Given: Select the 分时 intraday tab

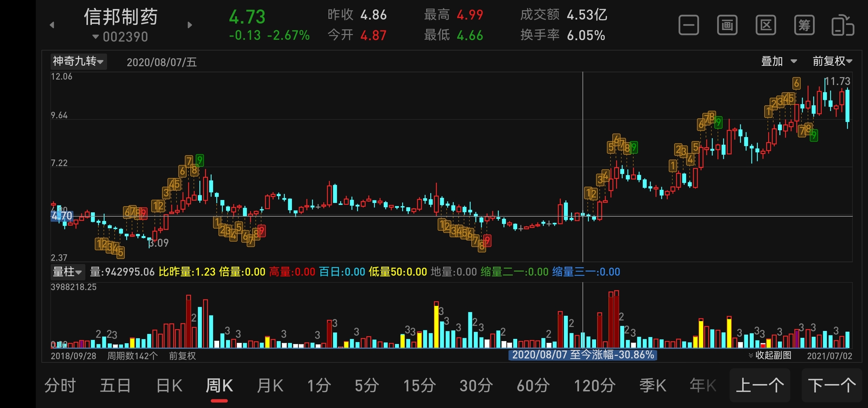Looking at the screenshot, I should click(60, 386).
